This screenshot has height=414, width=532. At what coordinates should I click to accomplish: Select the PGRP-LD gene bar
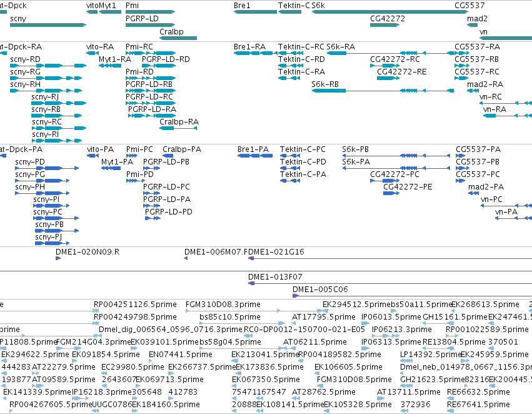click(150, 25)
